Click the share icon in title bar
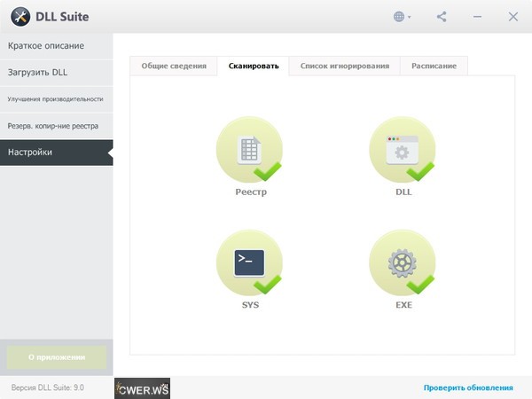Image resolution: width=532 pixels, height=399 pixels. pos(442,17)
